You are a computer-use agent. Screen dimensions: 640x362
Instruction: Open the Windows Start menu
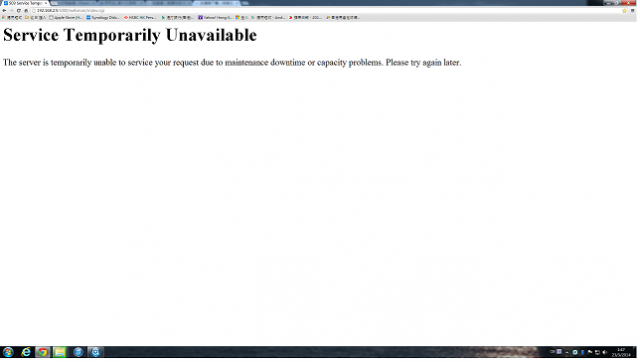pyautogui.click(x=8, y=352)
